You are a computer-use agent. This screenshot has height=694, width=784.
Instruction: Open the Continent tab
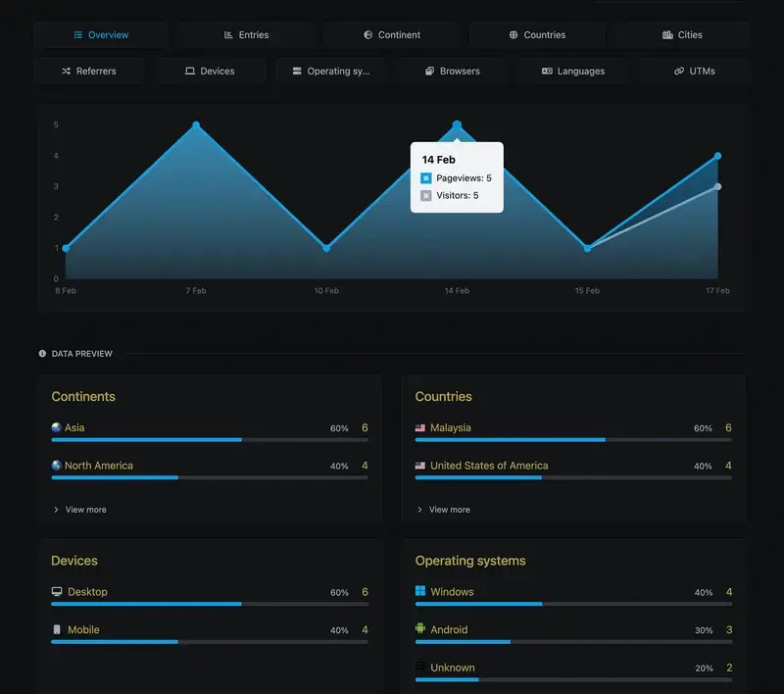point(391,35)
